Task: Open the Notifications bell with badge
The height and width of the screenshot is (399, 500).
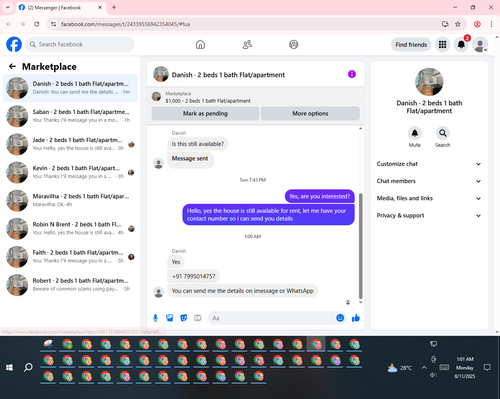Action: click(461, 44)
